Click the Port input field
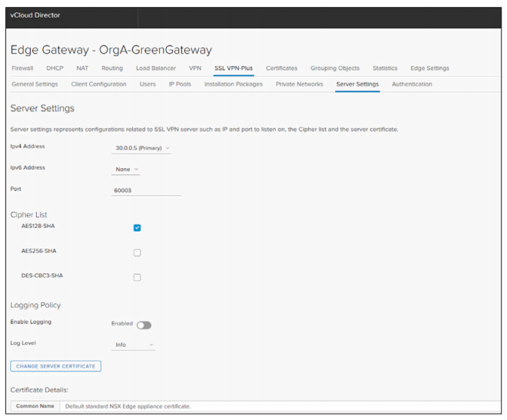This screenshot has height=420, width=507. pos(146,190)
